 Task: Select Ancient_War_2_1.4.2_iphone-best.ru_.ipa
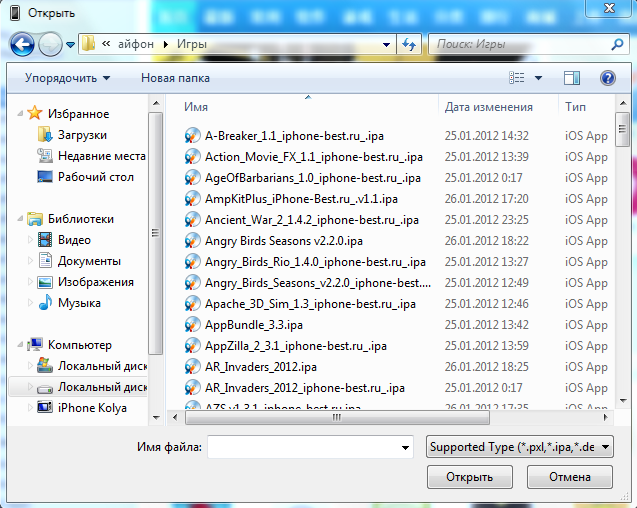coord(312,220)
